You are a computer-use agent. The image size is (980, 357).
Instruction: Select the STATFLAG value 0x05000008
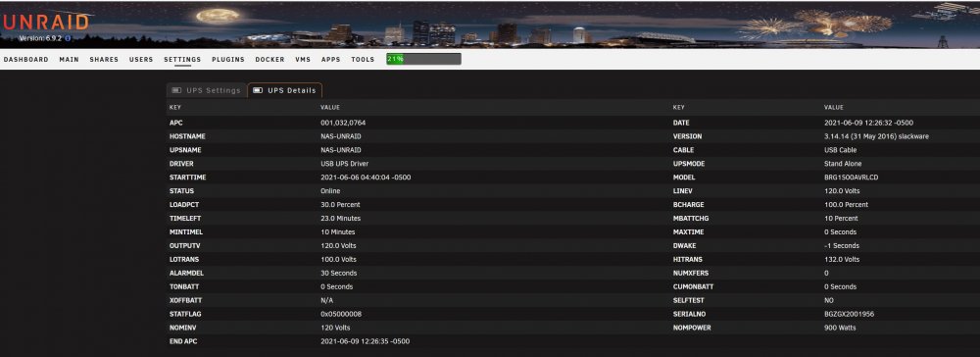tap(341, 314)
